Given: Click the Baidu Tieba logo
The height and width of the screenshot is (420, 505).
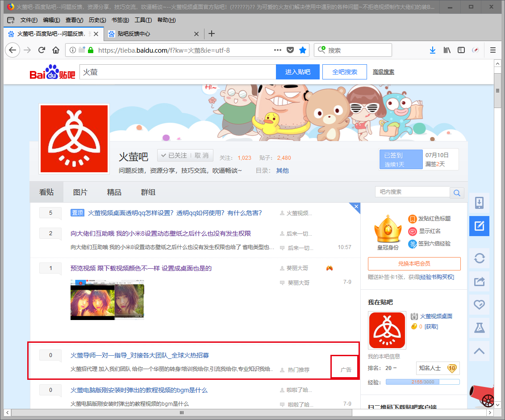Looking at the screenshot, I should pyautogui.click(x=52, y=72).
